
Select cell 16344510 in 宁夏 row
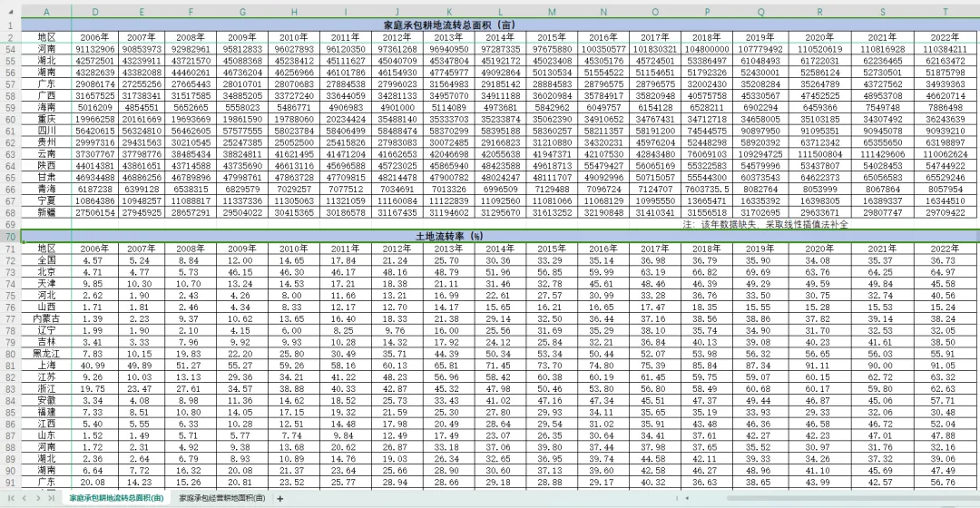pos(945,201)
